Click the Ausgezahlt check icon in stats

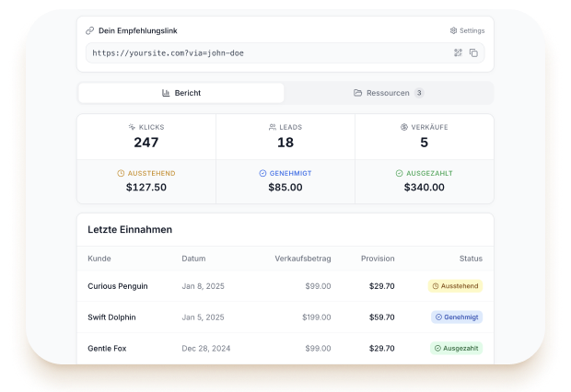click(400, 173)
